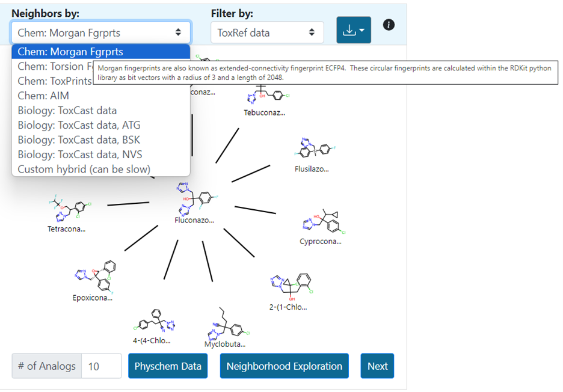Select Biology: ToxCast data, NVS

coord(101,155)
